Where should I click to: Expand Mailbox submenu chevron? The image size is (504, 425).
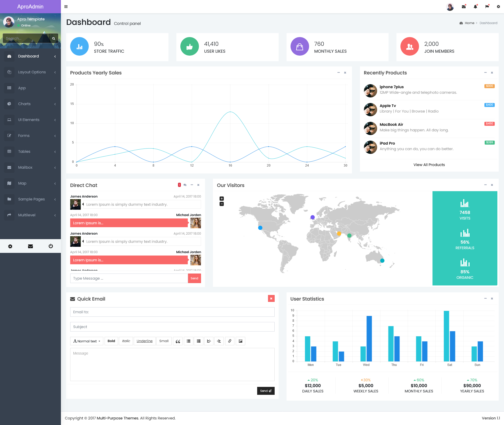click(55, 168)
